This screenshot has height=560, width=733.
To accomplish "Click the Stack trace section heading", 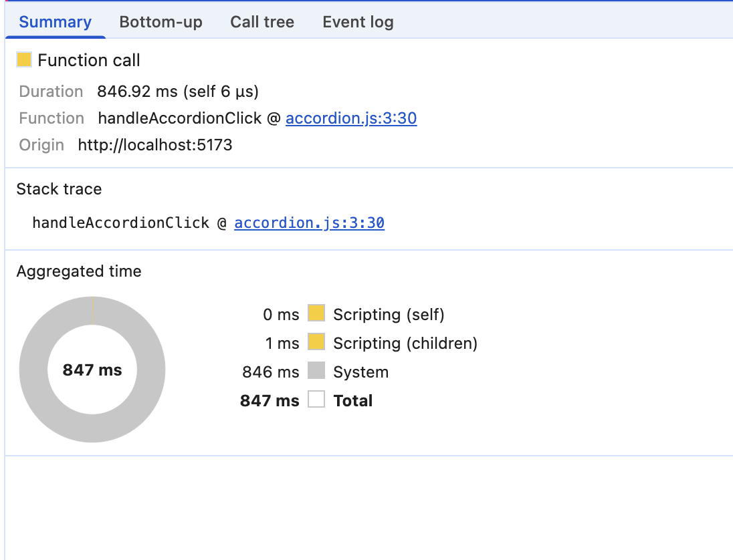I will [x=59, y=189].
